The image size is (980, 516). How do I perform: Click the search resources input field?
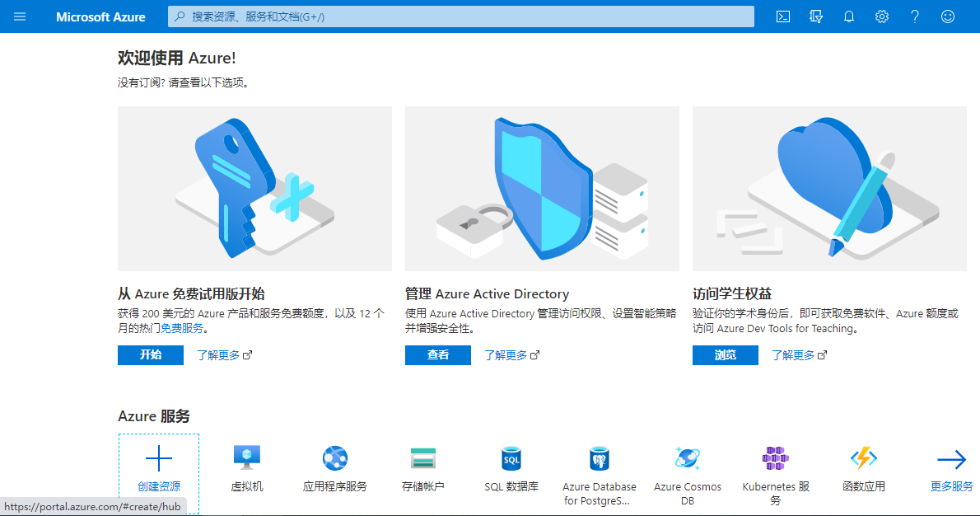click(461, 16)
